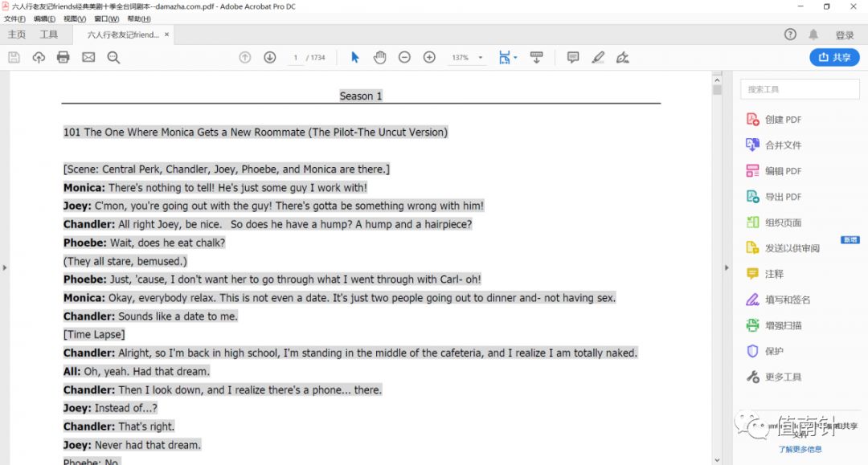Click the blue 共享 share button
Image resolution: width=868 pixels, height=465 pixels.
(834, 58)
